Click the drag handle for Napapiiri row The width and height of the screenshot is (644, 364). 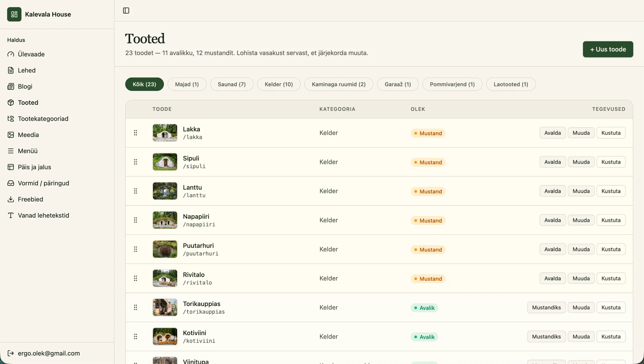tap(136, 220)
